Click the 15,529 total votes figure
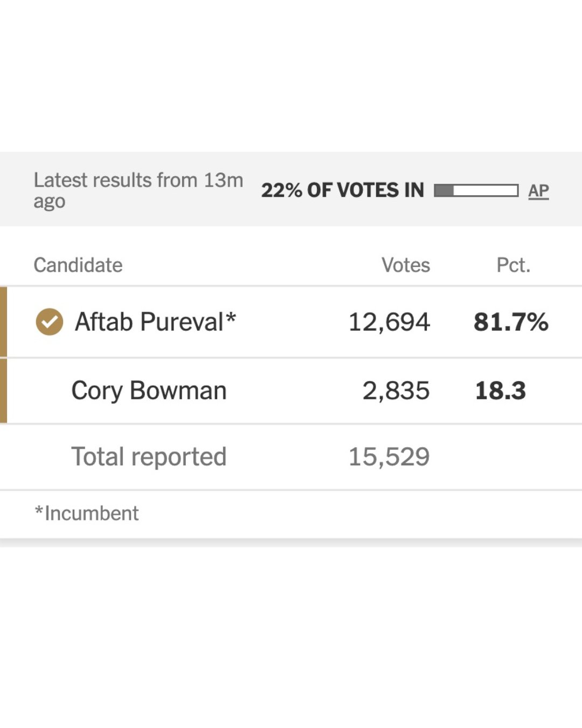The height and width of the screenshot is (728, 582). click(x=389, y=457)
